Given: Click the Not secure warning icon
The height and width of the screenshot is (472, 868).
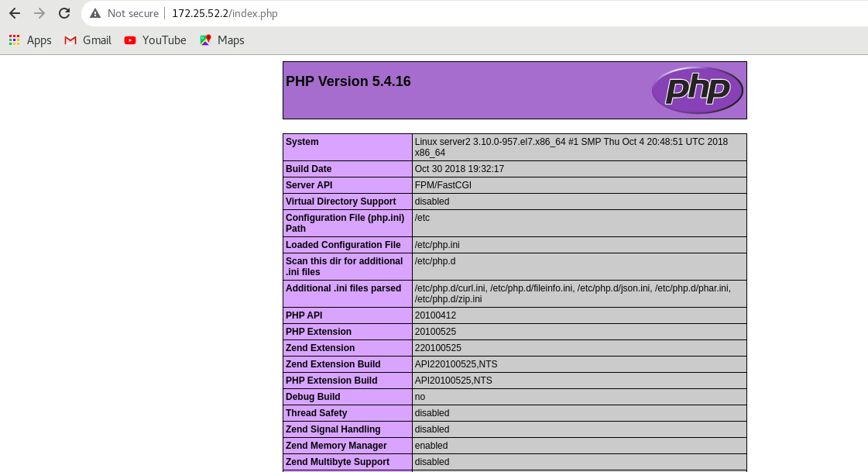Looking at the screenshot, I should pyautogui.click(x=95, y=13).
